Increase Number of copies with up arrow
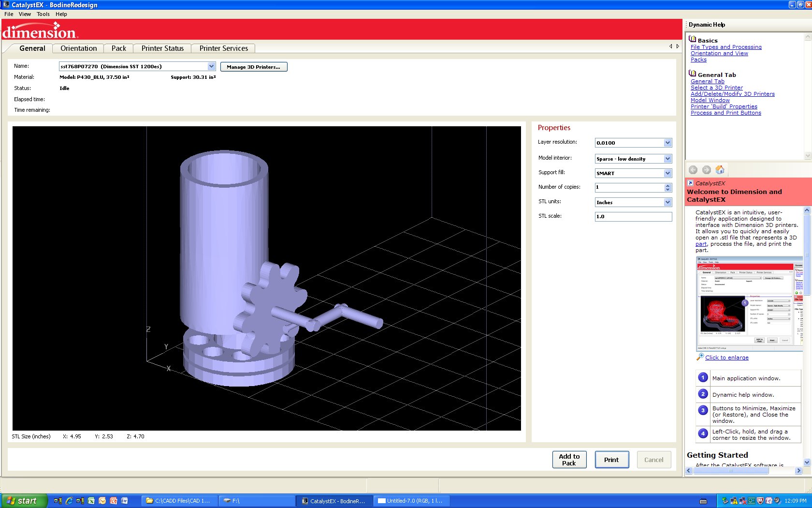 (667, 185)
